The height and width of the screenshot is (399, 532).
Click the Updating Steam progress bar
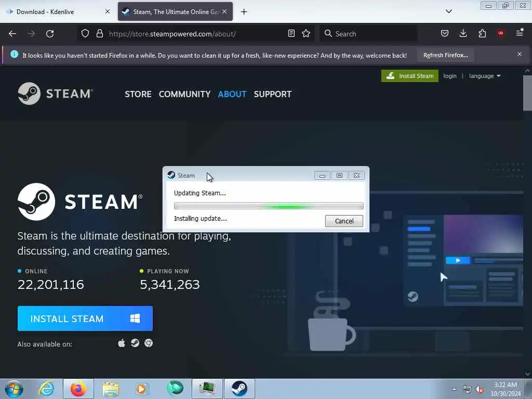(x=269, y=206)
